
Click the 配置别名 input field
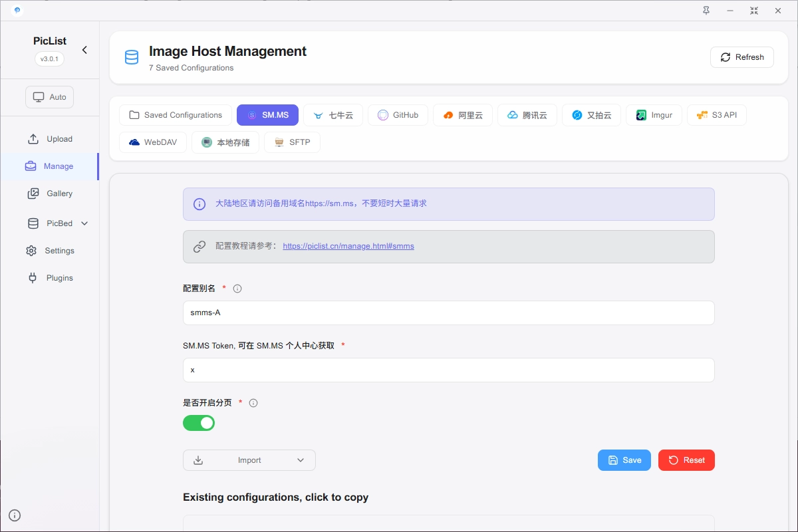coord(449,313)
